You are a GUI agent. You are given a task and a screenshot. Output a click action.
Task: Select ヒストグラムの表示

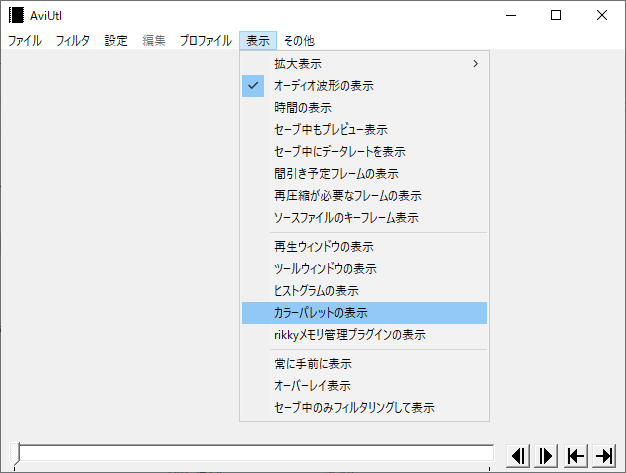pyautogui.click(x=365, y=291)
